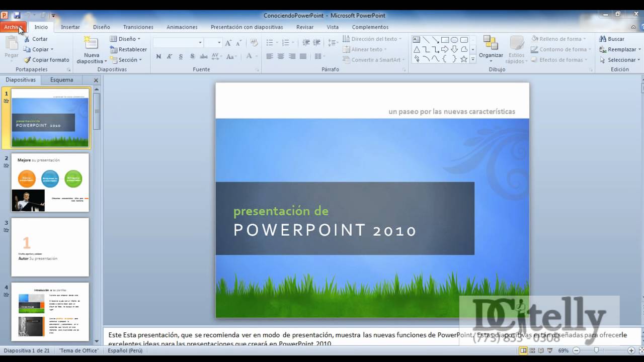The height and width of the screenshot is (362, 644).
Task: Open Alinear texto dropdown
Action: tap(365, 49)
